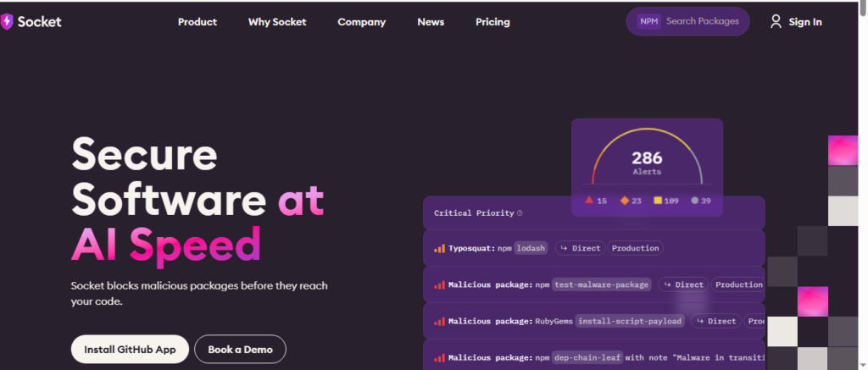Click the red triangle alert count 15

coord(596,200)
